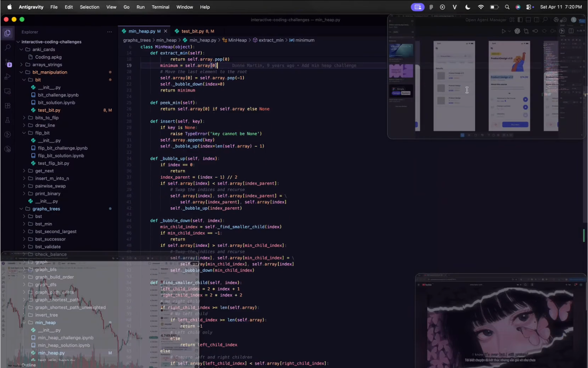Click the floating design mockup window

pos(487,77)
